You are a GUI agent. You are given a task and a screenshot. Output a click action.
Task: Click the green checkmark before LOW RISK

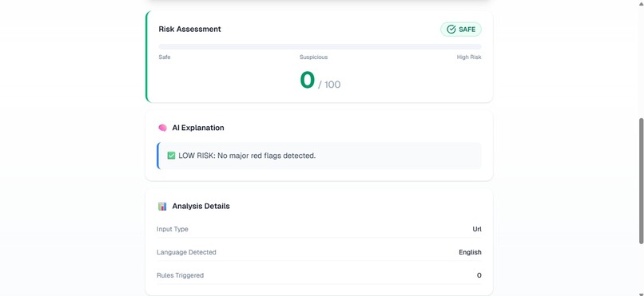[x=171, y=156]
